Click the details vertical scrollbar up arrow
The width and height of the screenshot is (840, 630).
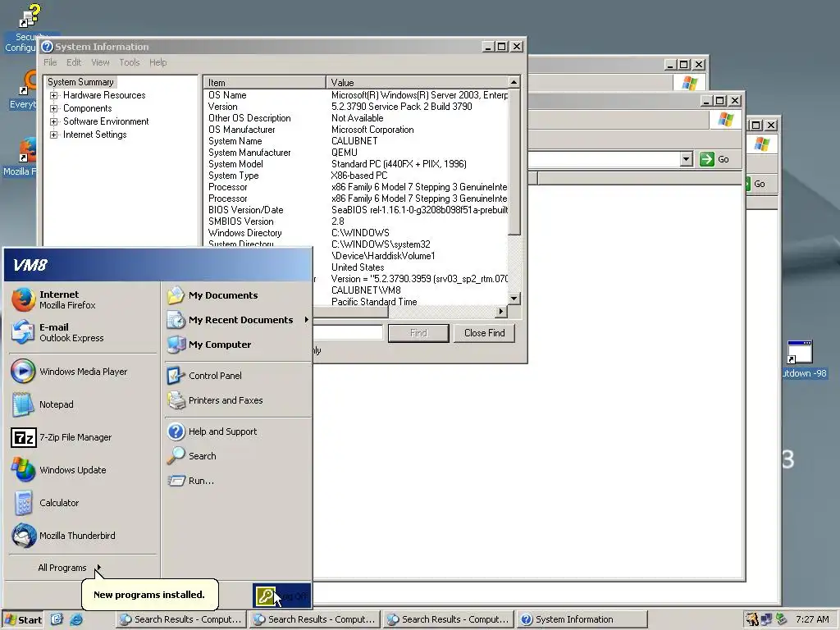click(514, 82)
